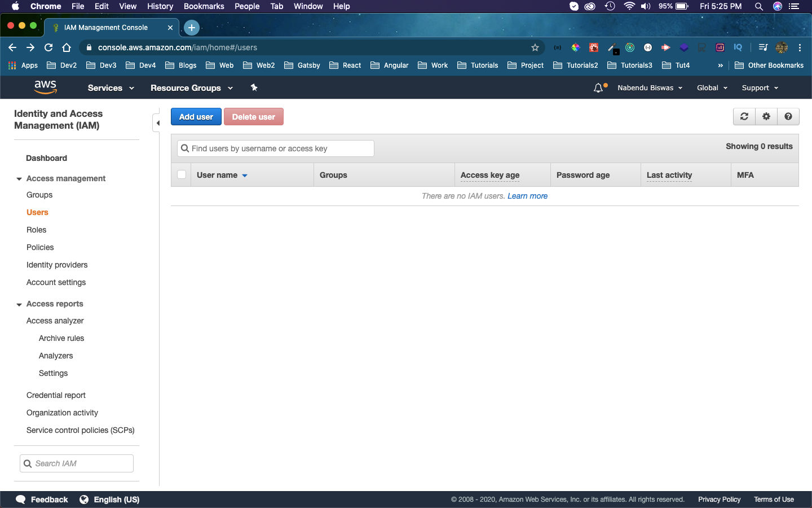
Task: Open the Time Machine menu bar icon
Action: click(610, 6)
